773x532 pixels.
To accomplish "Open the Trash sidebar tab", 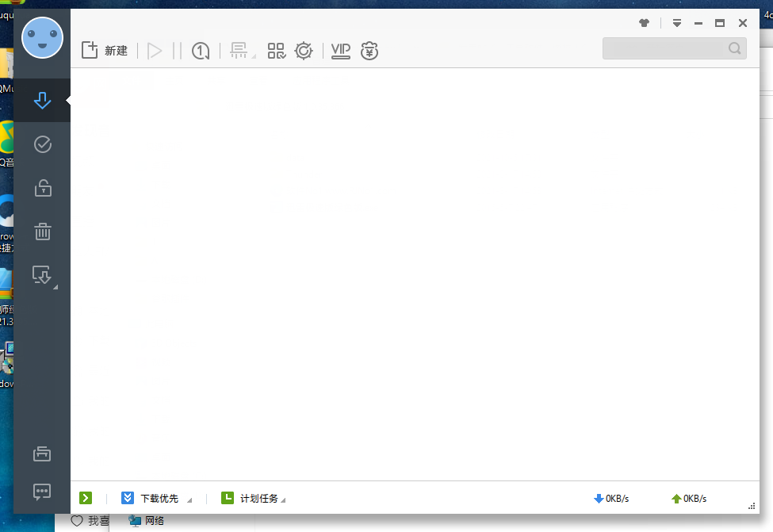I will (x=42, y=232).
